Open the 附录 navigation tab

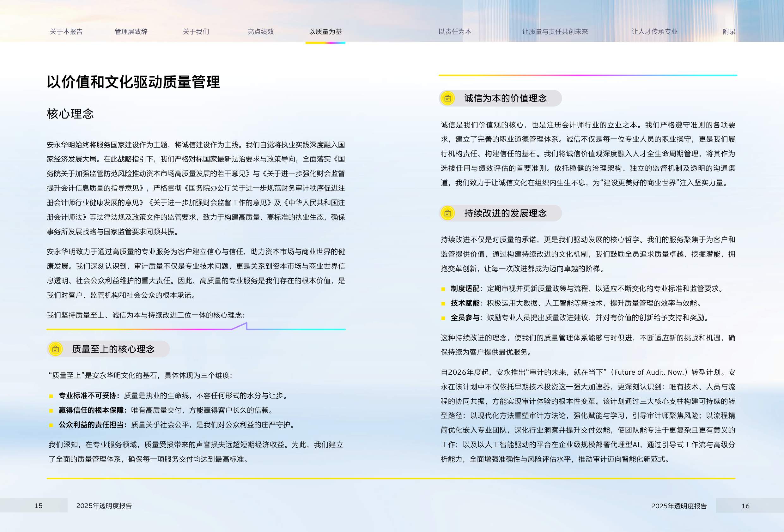(729, 32)
